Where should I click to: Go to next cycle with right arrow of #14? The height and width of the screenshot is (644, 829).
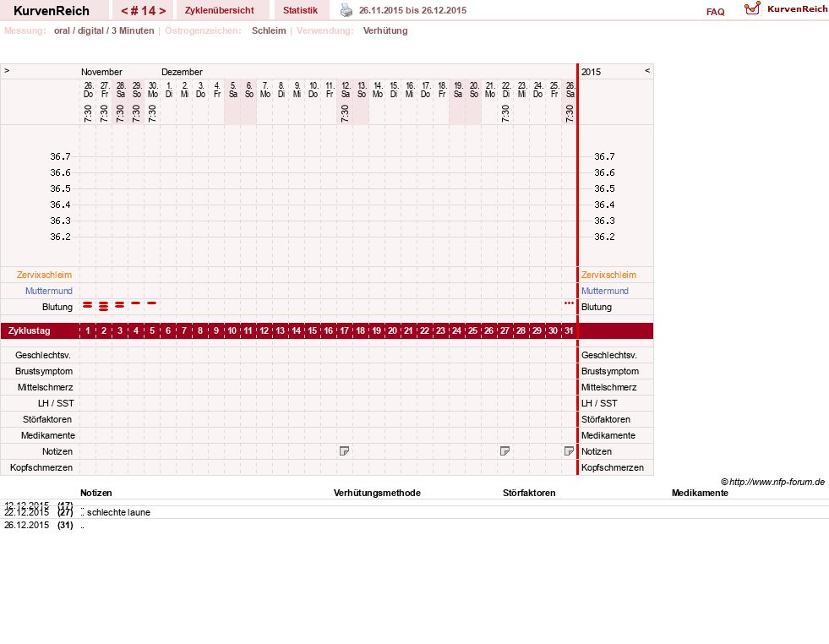click(162, 11)
